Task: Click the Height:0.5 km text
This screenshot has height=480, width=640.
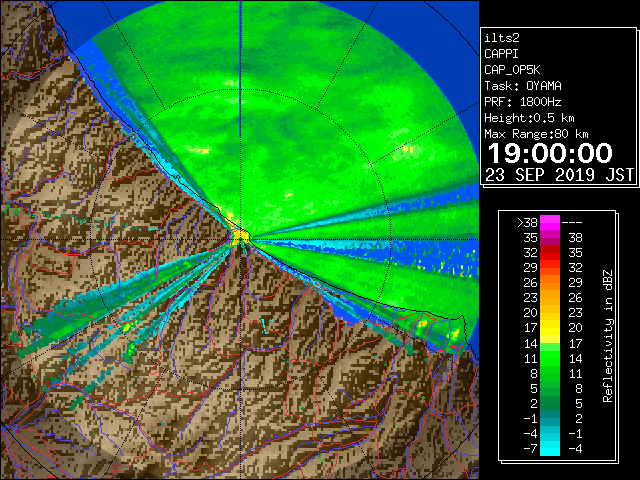Action: coord(529,118)
